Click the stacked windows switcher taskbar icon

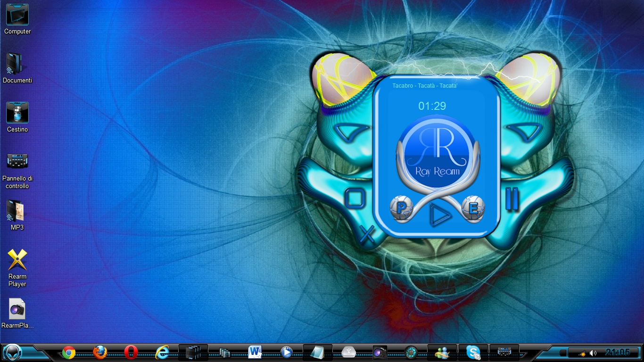pyautogui.click(x=224, y=352)
